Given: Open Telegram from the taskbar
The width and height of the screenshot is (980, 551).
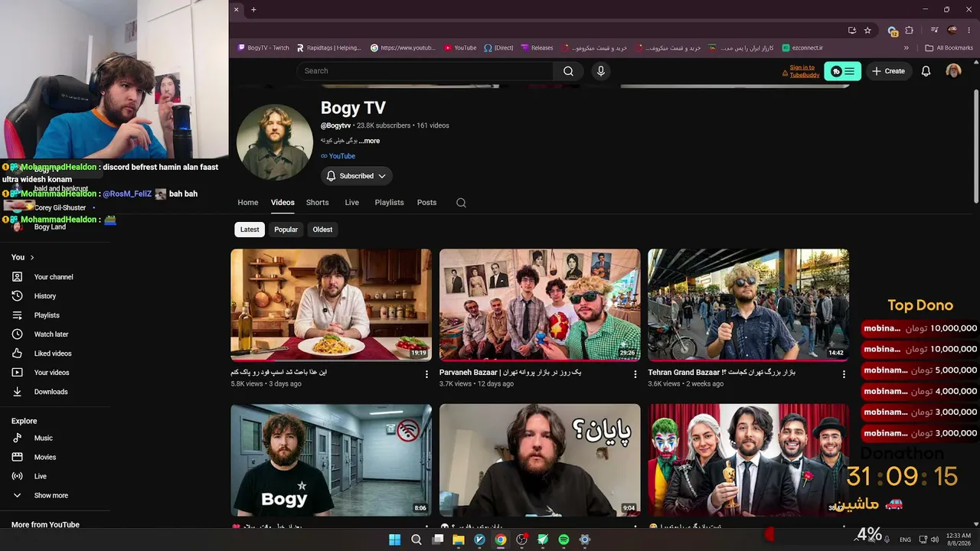Looking at the screenshot, I should click(x=543, y=540).
